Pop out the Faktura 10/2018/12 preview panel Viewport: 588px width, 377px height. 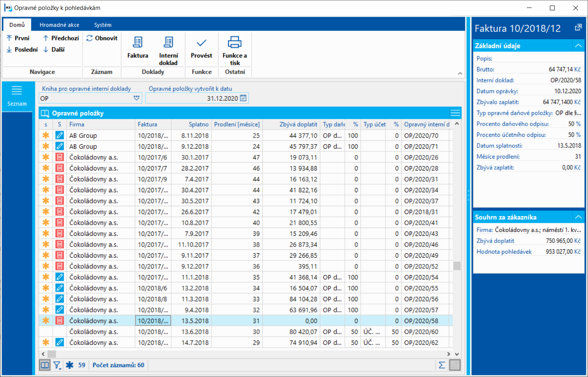pos(578,28)
